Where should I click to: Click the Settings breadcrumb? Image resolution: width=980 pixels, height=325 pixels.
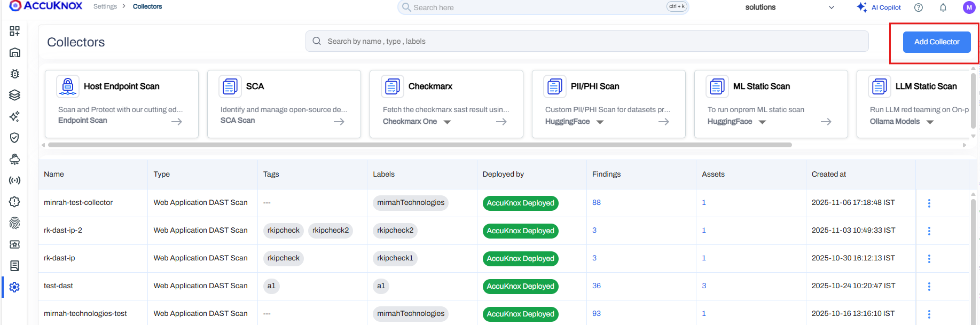click(105, 6)
